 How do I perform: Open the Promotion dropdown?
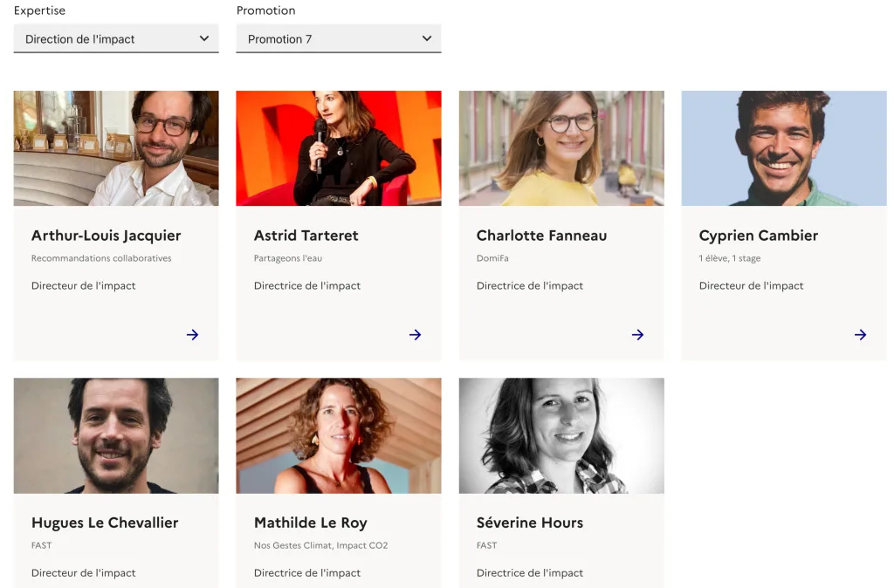click(338, 39)
